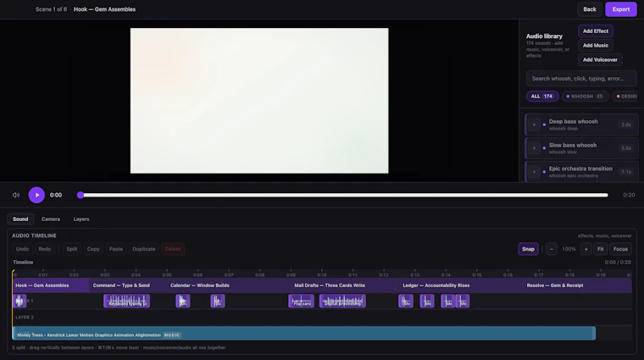Preview the Epic orchestra transition sound
644x360 pixels.
tap(534, 172)
